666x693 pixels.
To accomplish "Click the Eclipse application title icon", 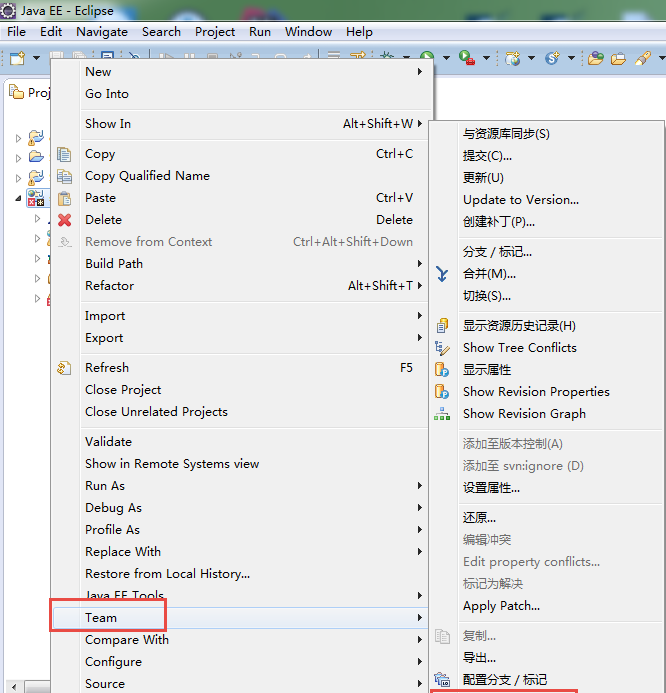I will coord(8,11).
